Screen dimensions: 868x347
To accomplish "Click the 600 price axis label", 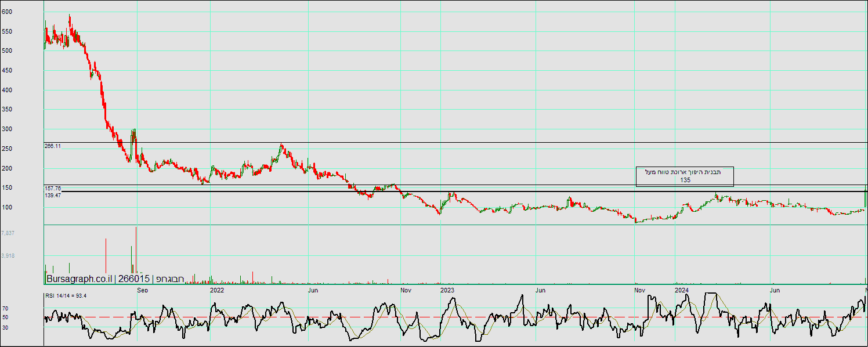I will (x=7, y=12).
